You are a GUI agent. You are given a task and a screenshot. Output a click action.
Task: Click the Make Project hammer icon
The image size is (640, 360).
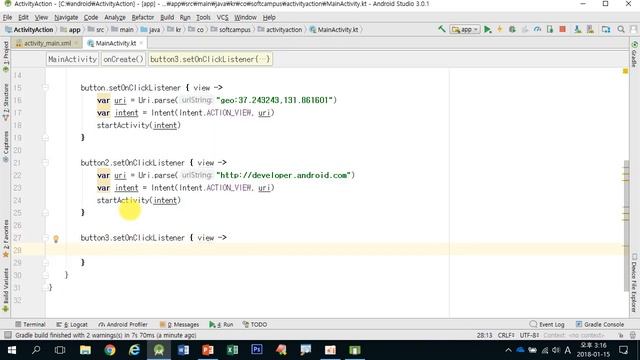point(441,29)
